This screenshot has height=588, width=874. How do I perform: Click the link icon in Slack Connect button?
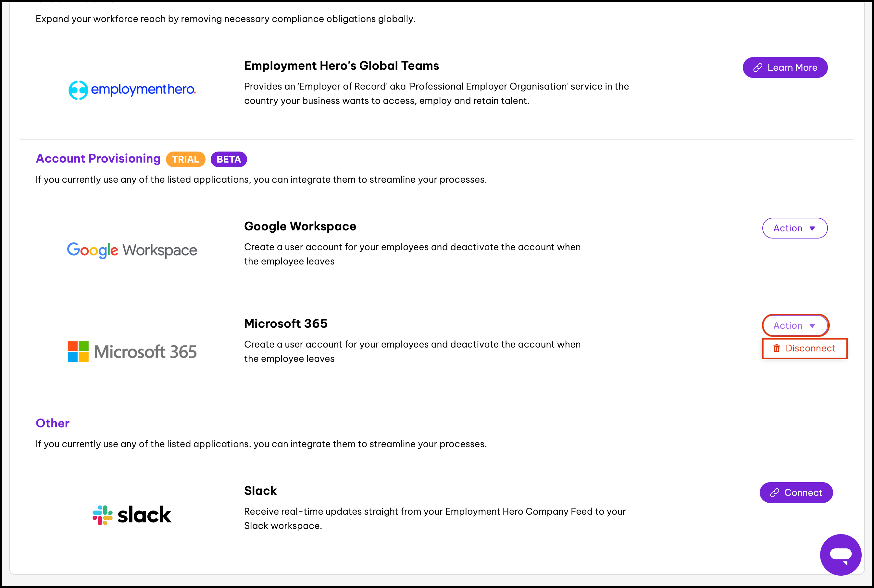click(775, 493)
